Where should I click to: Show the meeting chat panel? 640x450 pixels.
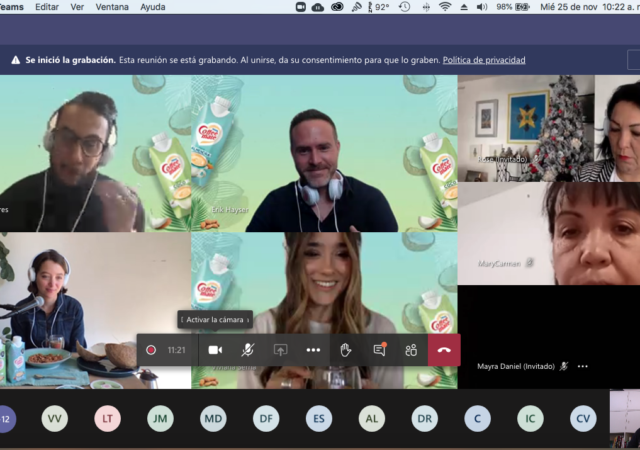(379, 350)
